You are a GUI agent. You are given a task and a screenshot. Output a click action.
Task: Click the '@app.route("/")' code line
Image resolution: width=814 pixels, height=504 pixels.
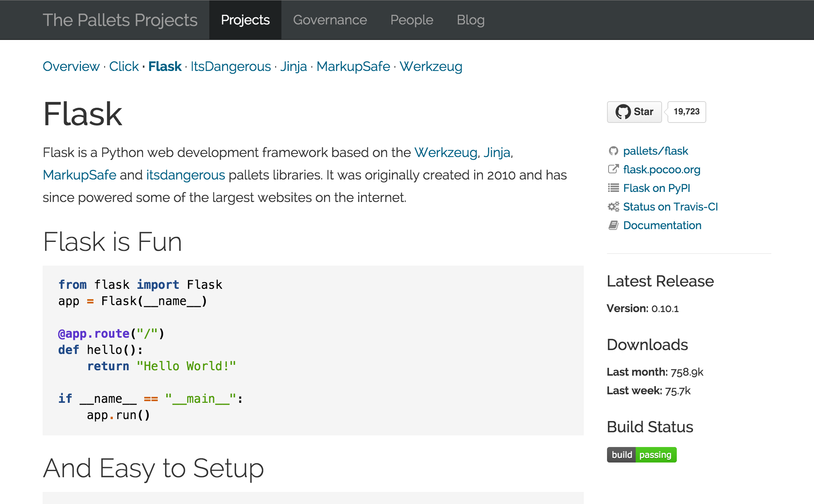(111, 333)
